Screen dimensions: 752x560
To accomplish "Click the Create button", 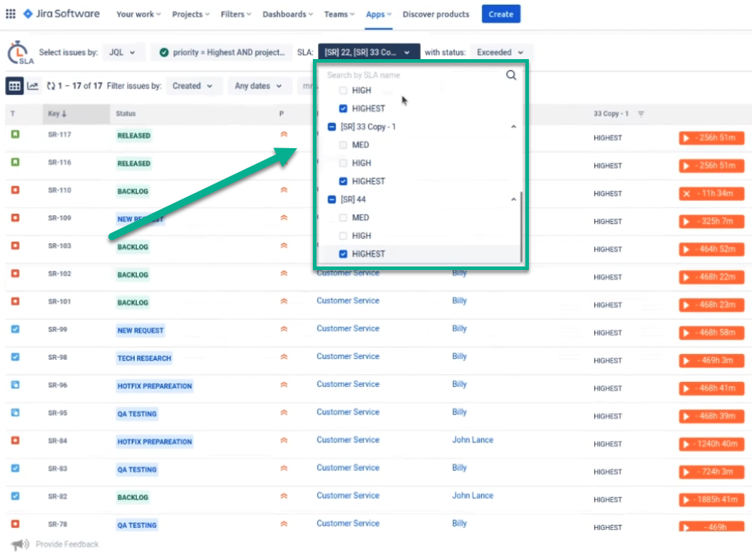I will click(500, 14).
